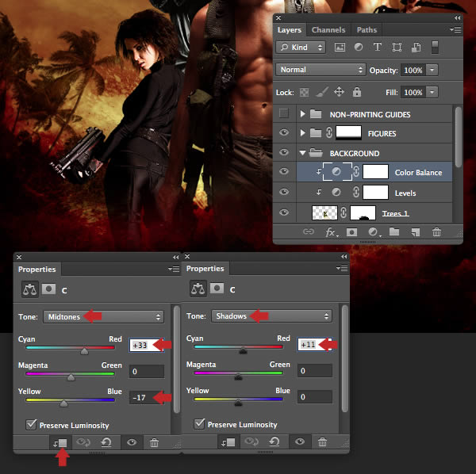Toggle Preserve Luminosity in Shadows panel
The image size is (476, 474).
199,423
